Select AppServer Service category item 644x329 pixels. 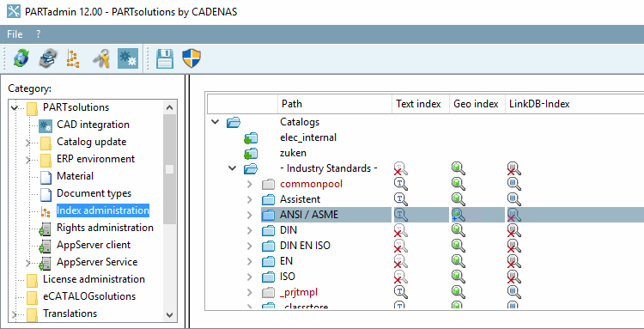click(x=97, y=262)
